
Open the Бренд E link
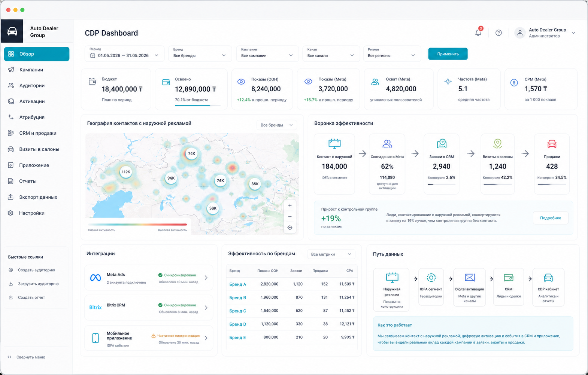[237, 337]
